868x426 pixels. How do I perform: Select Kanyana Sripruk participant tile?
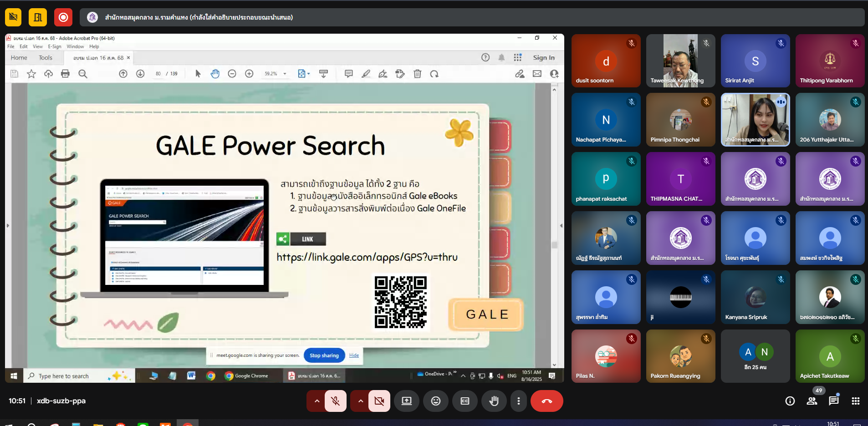[756, 297]
